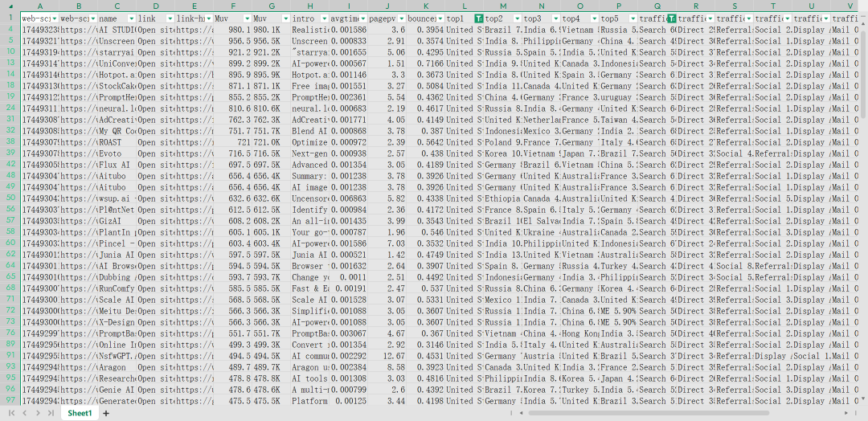
Task: Select the intro cell "Simplifi"
Action: pyautogui.click(x=309, y=311)
